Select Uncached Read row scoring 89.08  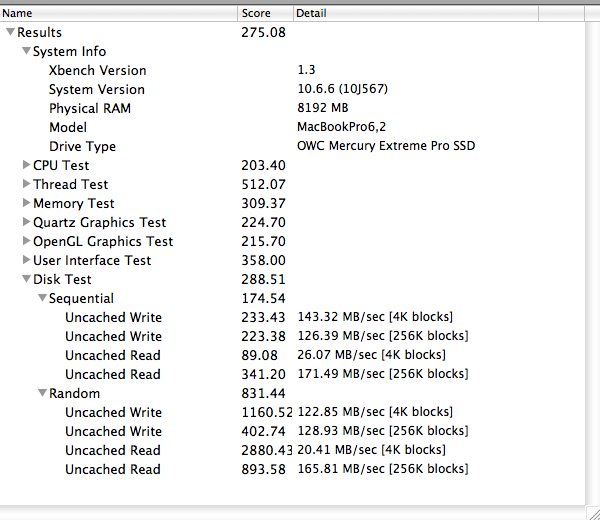[x=292, y=355]
